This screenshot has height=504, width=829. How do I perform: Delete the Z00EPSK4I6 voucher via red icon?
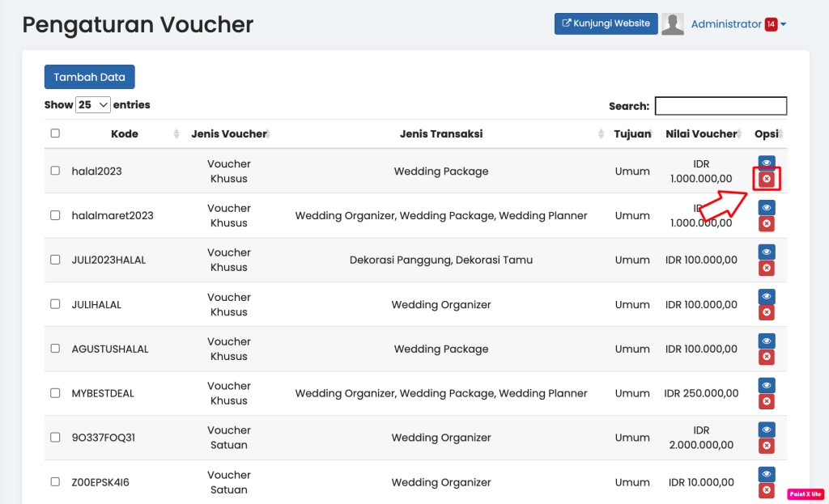click(x=767, y=490)
